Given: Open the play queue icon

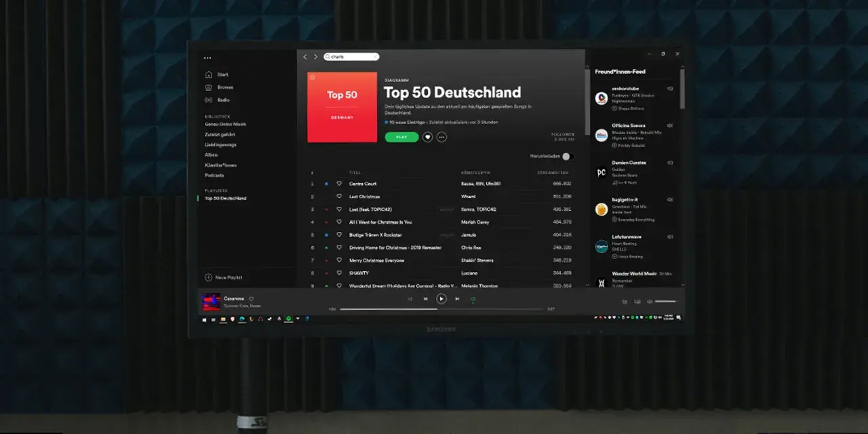Looking at the screenshot, I should [624, 301].
